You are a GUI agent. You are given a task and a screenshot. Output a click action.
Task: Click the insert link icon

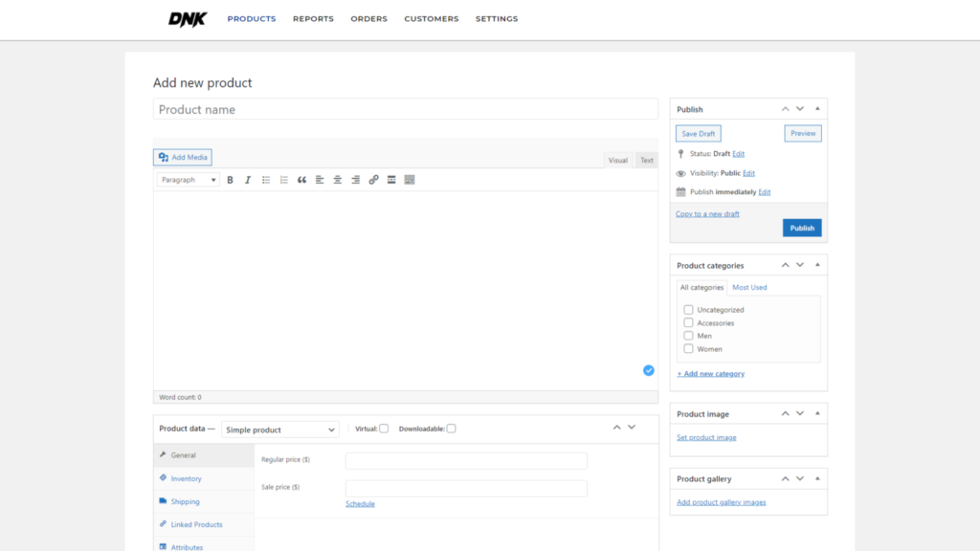coord(373,180)
